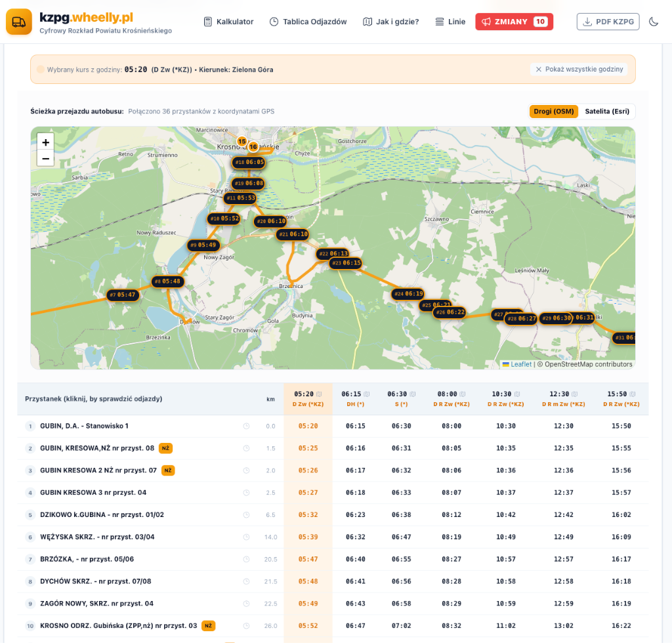The height and width of the screenshot is (643, 672).
Task: Open ZMIANY announcements button
Action: coord(514,22)
